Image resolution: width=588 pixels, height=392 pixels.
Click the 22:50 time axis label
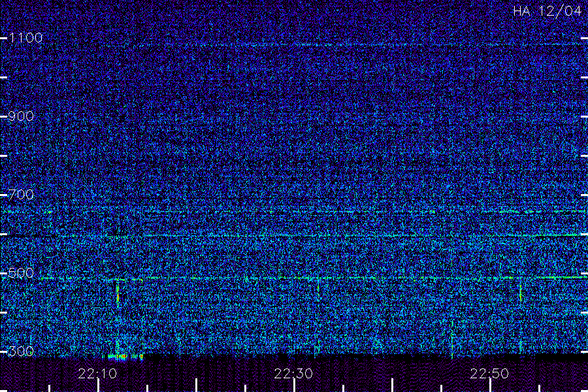pyautogui.click(x=489, y=374)
